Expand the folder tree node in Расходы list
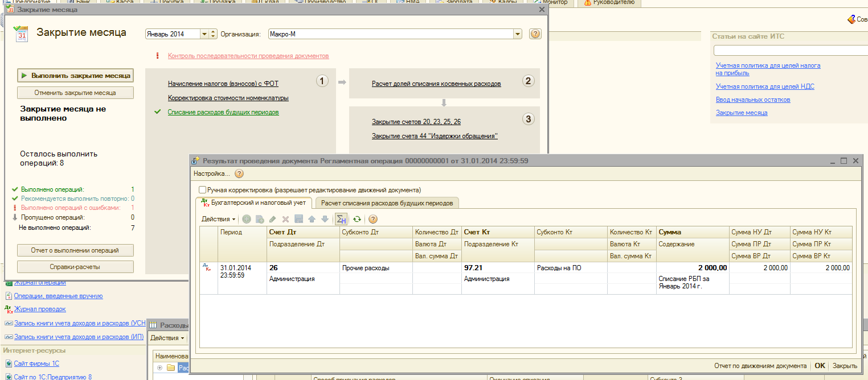The image size is (868, 380). 160,367
